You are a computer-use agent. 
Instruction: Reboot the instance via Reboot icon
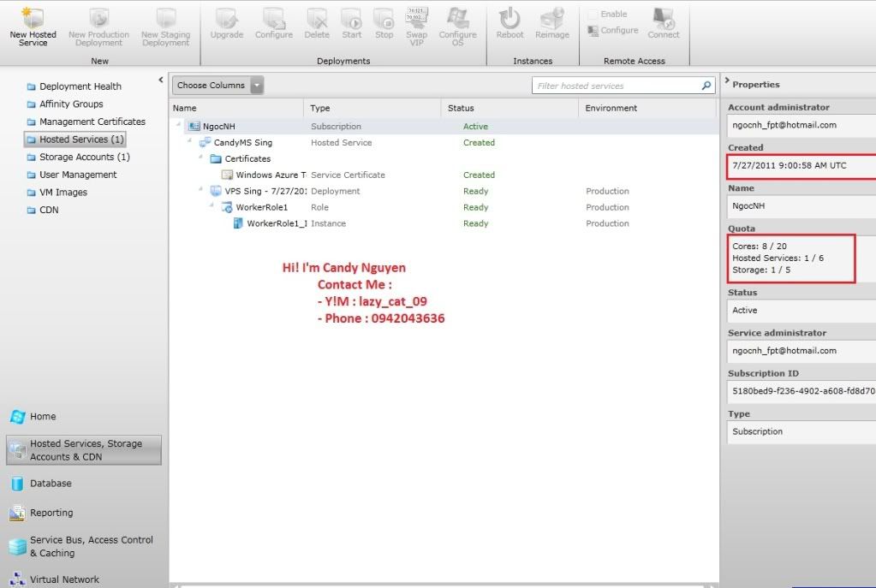(x=510, y=18)
